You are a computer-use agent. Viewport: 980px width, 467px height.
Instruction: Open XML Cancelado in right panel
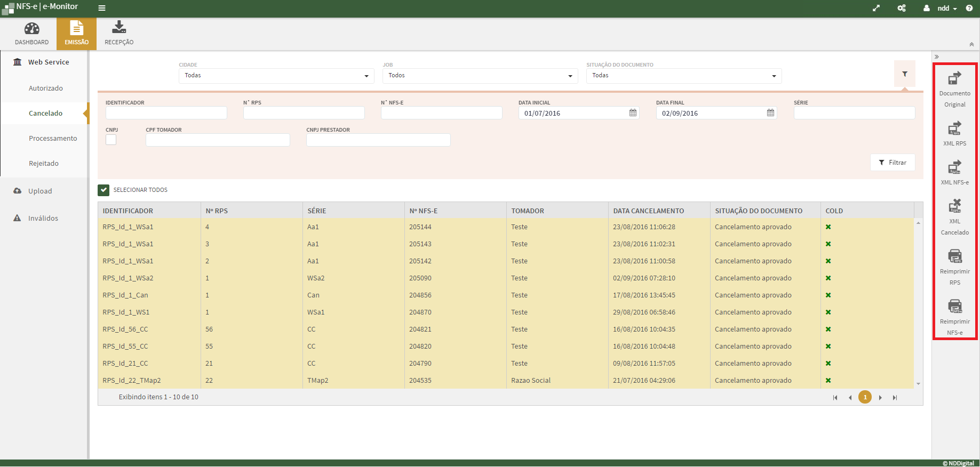point(954,206)
